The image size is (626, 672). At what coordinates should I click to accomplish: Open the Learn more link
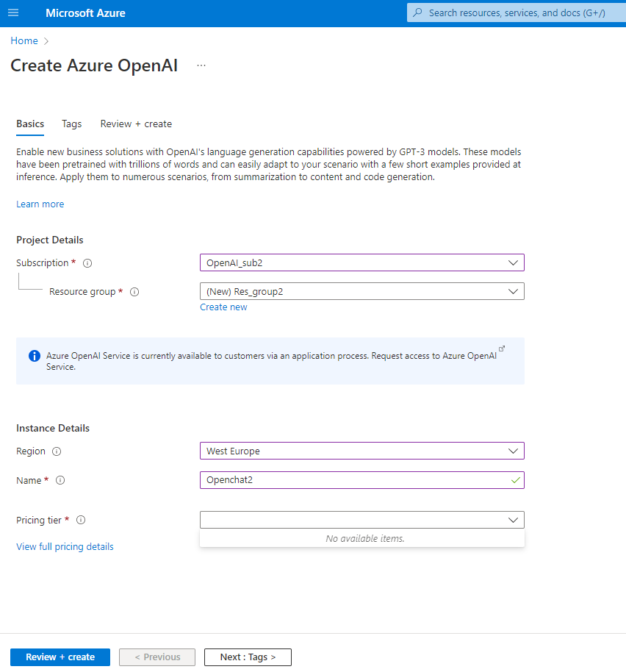click(40, 204)
